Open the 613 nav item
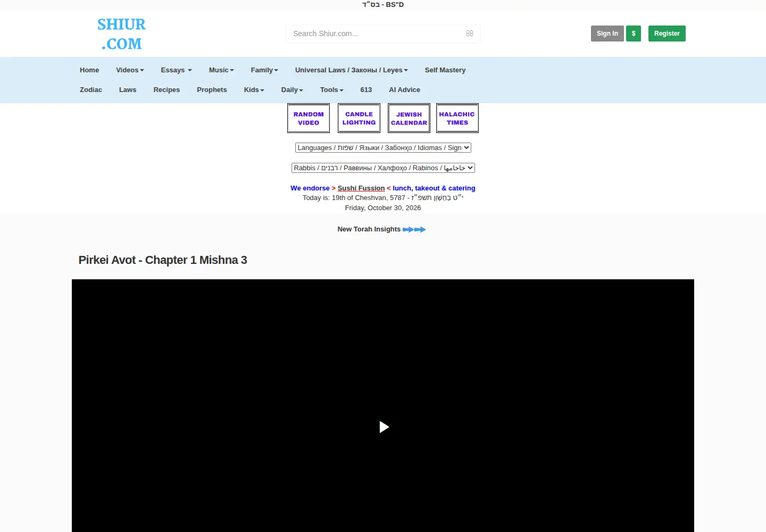Image resolution: width=766 pixels, height=532 pixels. pyautogui.click(x=366, y=90)
